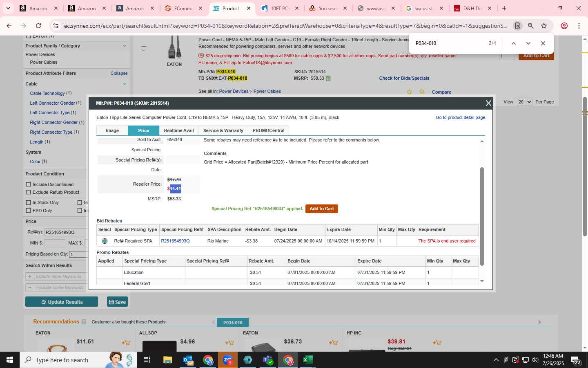Switch to Image tab in popup
Screen dimensions: 588x368
point(112,130)
